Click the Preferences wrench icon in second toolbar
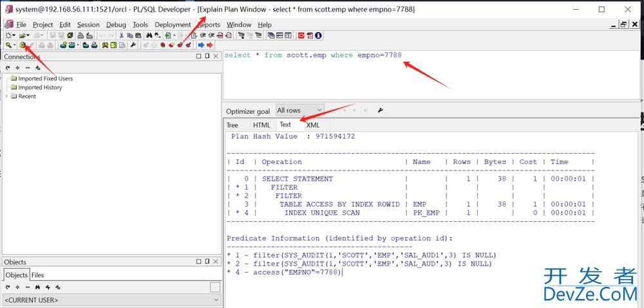The image size is (644, 308). pos(133,45)
